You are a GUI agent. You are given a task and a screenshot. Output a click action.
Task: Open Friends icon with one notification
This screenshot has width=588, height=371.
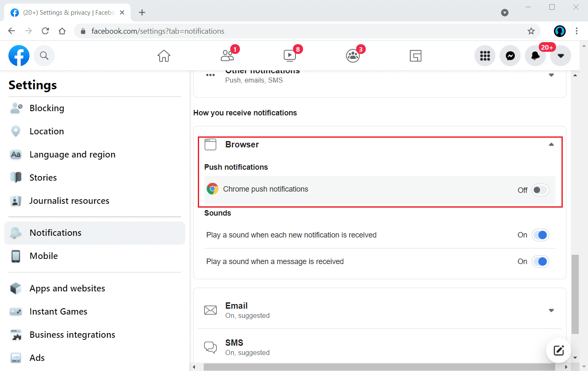click(227, 56)
